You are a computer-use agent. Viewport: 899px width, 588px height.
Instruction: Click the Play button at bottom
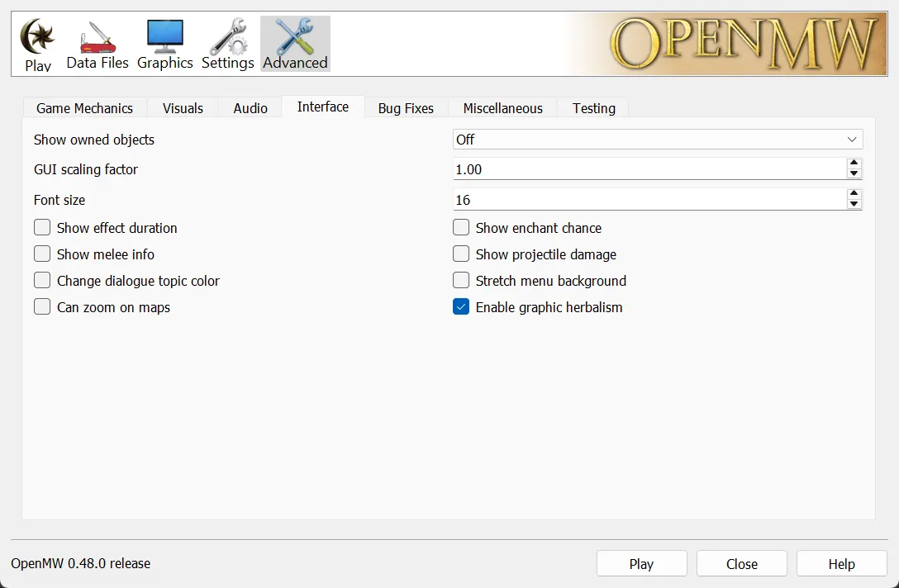click(641, 563)
